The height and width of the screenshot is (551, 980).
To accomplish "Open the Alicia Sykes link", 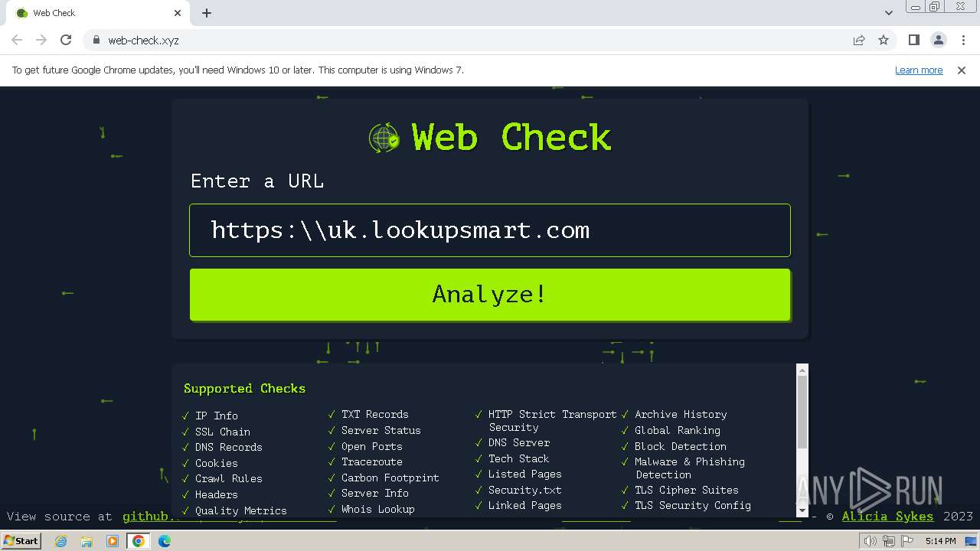I will (887, 517).
